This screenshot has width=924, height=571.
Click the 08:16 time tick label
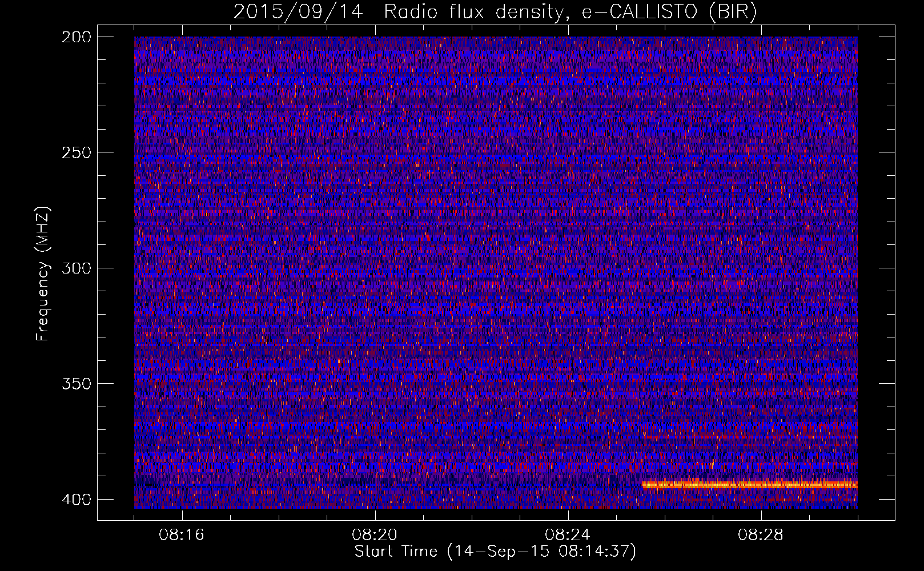pyautogui.click(x=182, y=535)
